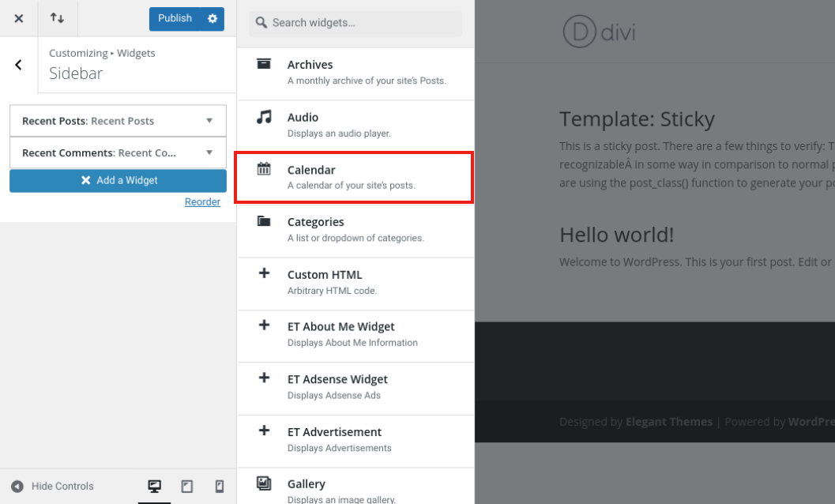Click 'A monthly archive of your site's Posts.'
The width and height of the screenshot is (835, 504).
(x=367, y=81)
